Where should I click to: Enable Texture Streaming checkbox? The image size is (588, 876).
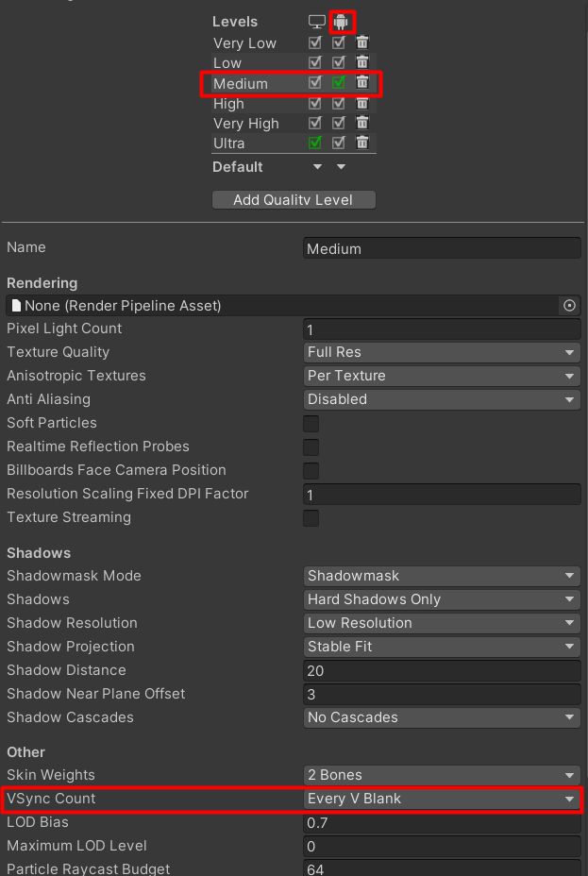[x=311, y=518]
